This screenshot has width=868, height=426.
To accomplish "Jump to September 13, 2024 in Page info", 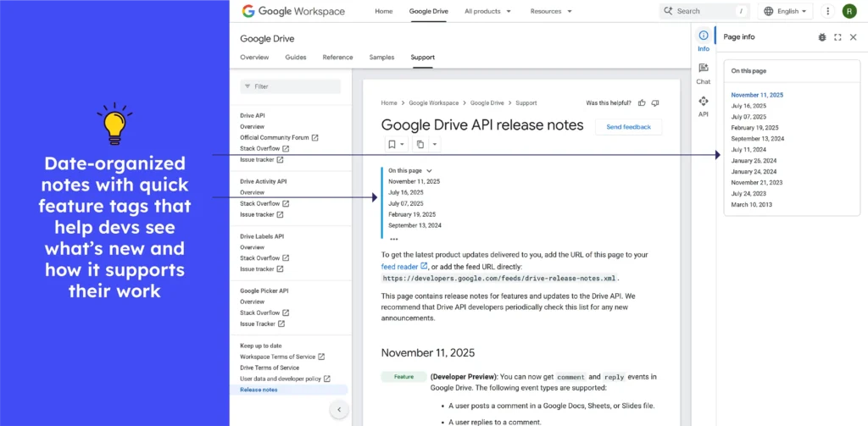I will point(757,139).
